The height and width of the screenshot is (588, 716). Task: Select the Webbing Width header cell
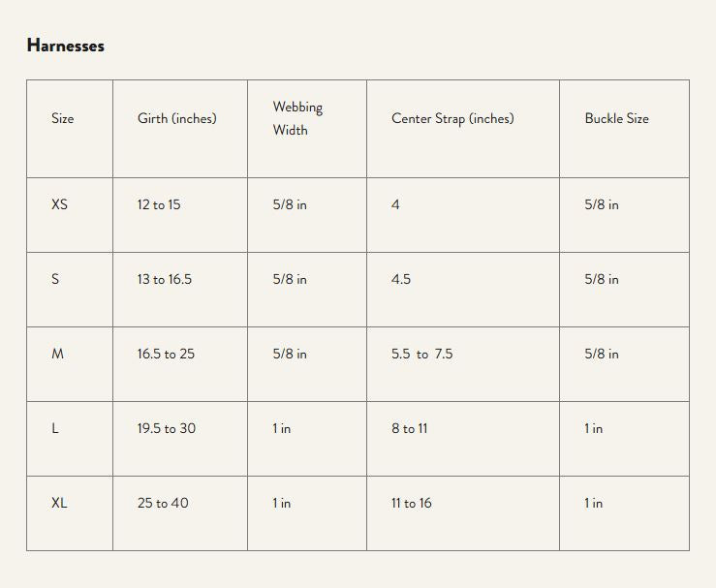pyautogui.click(x=297, y=118)
